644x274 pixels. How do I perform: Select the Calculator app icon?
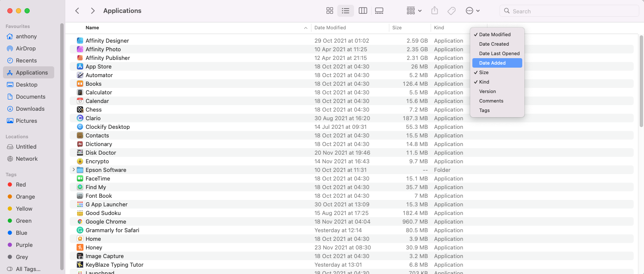pos(80,92)
